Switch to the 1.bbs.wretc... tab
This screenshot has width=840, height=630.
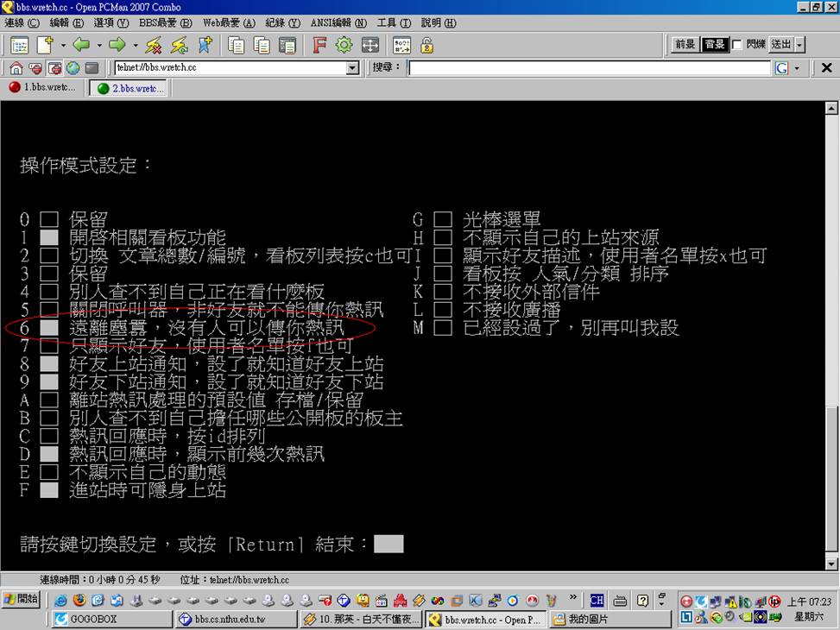tap(42, 88)
